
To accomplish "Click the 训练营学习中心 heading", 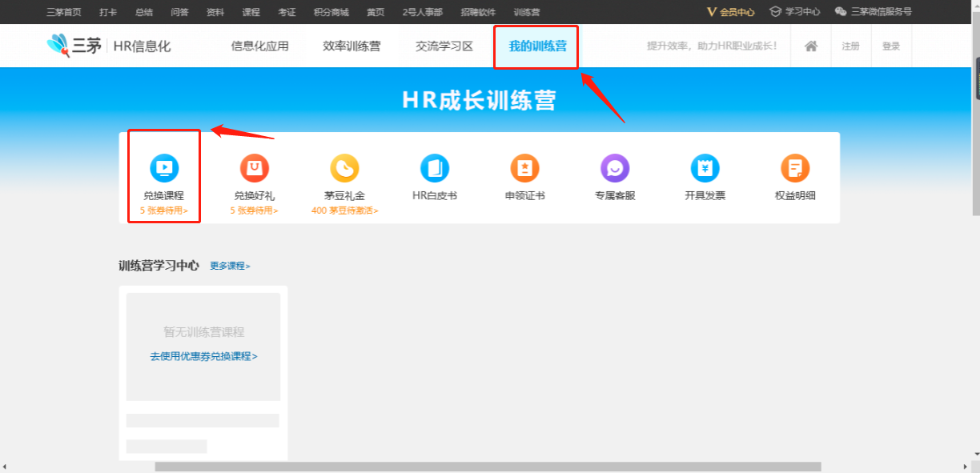I will (x=159, y=266).
